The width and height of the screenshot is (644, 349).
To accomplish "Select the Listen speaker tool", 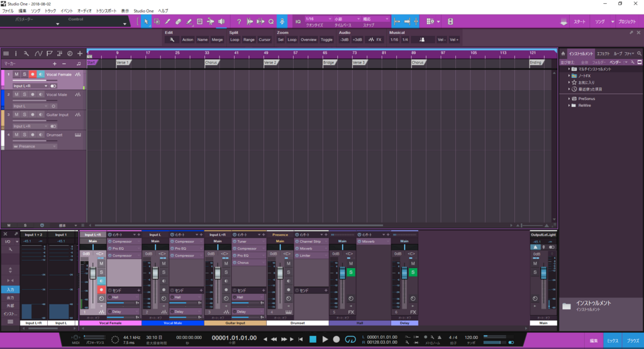I will tap(221, 21).
